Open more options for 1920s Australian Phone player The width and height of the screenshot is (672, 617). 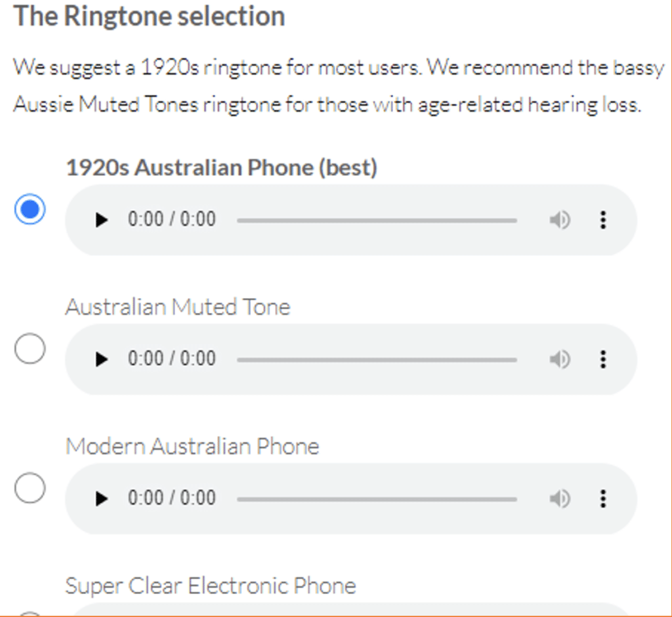(603, 220)
